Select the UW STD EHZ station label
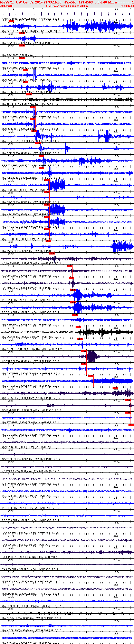The image size is (134, 644). (x=31, y=423)
